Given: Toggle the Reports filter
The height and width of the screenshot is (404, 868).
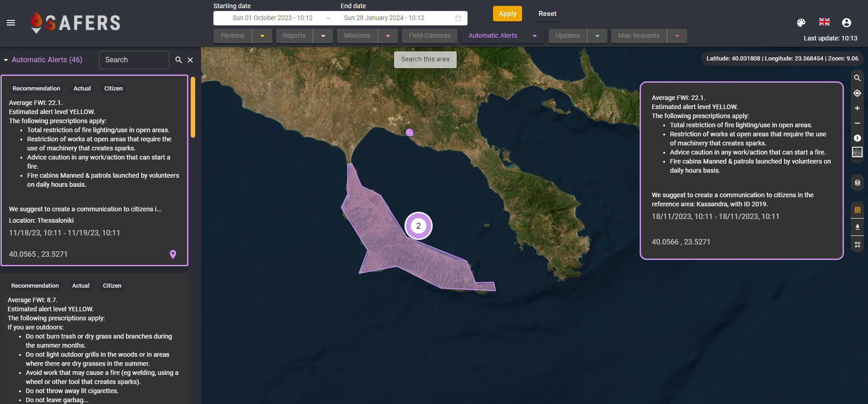Looking at the screenshot, I should coord(294,35).
